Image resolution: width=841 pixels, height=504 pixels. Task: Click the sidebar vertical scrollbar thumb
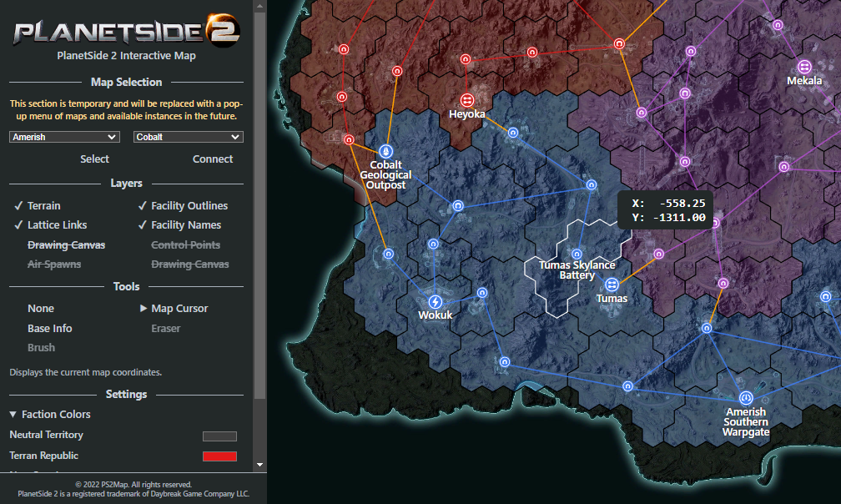click(x=259, y=206)
